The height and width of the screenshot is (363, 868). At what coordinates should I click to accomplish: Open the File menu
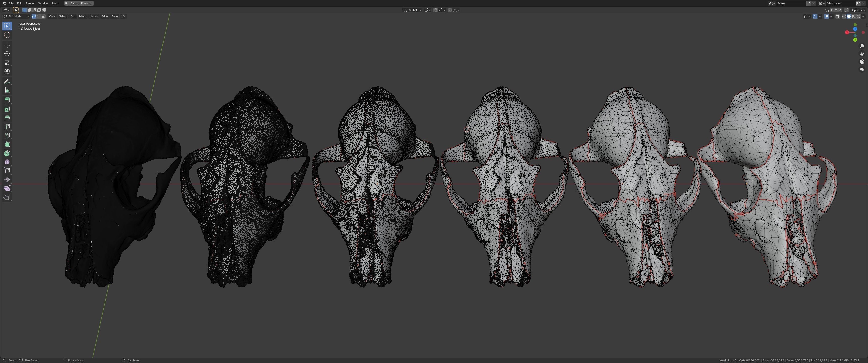pos(11,3)
